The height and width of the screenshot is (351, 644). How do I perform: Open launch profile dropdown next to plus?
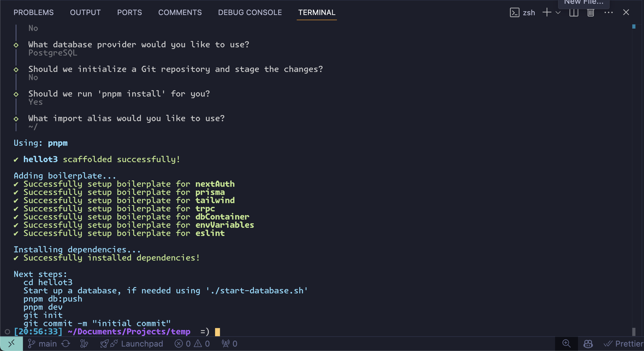pos(558,12)
